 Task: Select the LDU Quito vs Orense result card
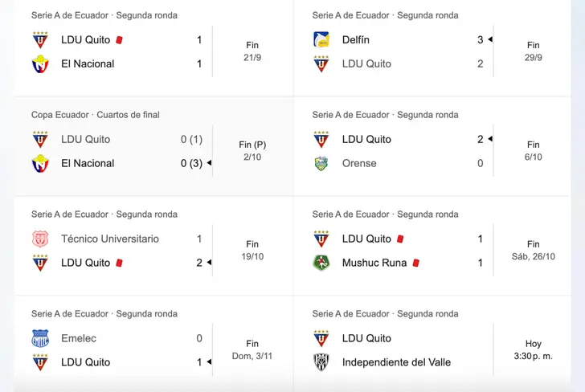click(x=432, y=146)
